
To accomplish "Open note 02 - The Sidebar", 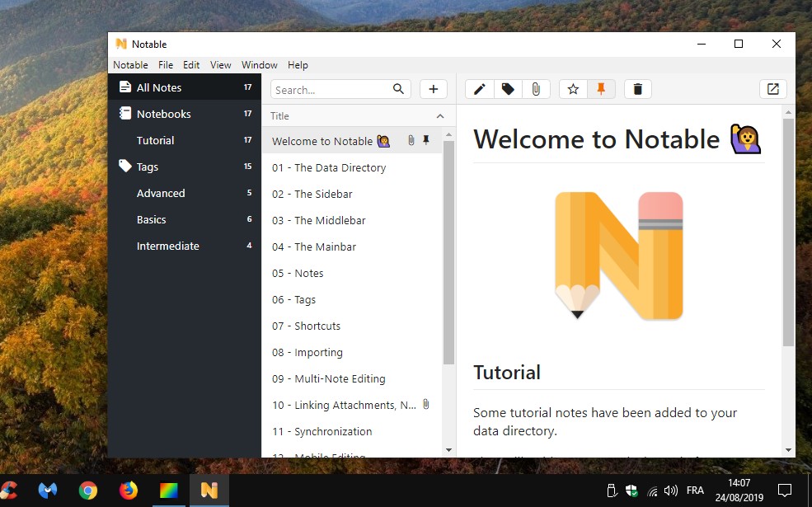I will 352,194.
